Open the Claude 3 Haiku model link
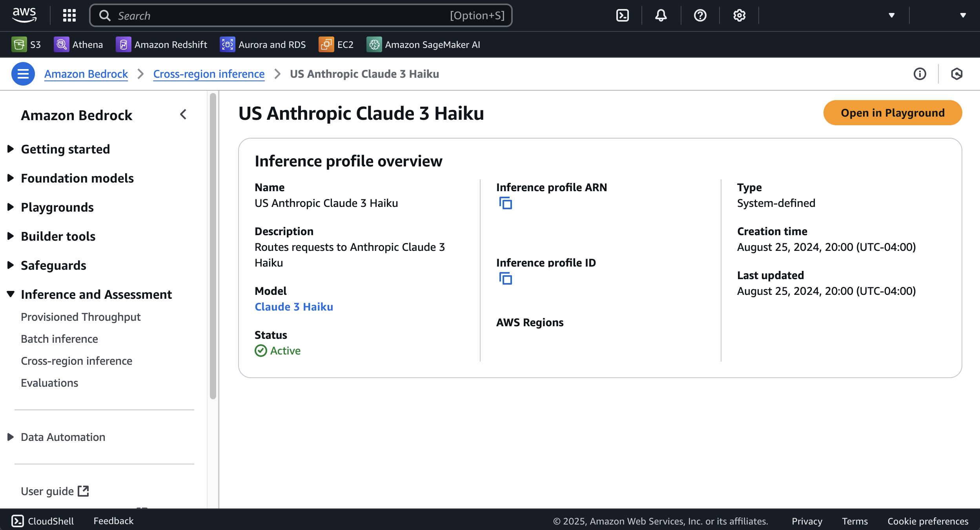This screenshot has height=530, width=980. click(x=294, y=307)
